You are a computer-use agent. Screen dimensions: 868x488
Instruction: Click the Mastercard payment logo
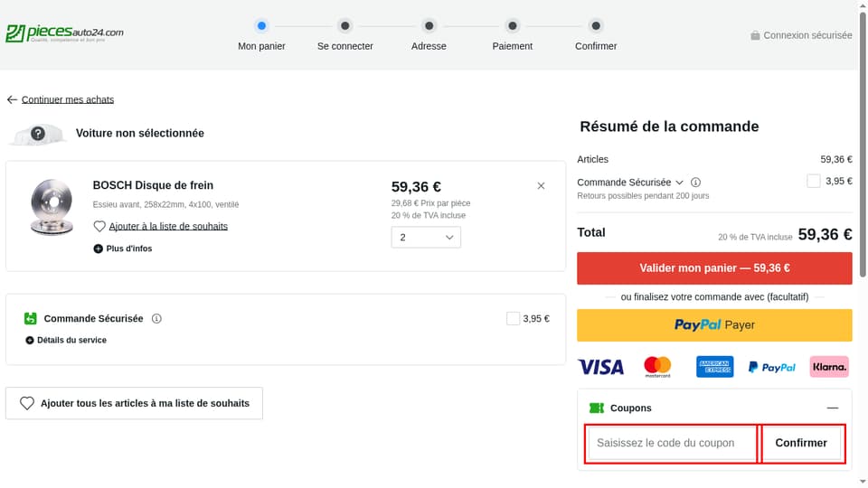pyautogui.click(x=657, y=367)
